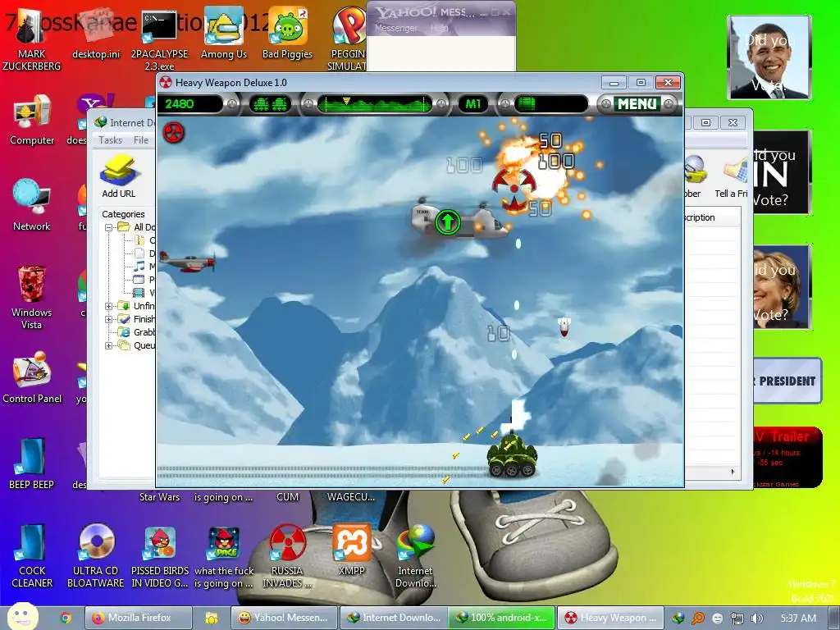
Task: Click the 5:37 AM clock
Action: [x=798, y=619]
